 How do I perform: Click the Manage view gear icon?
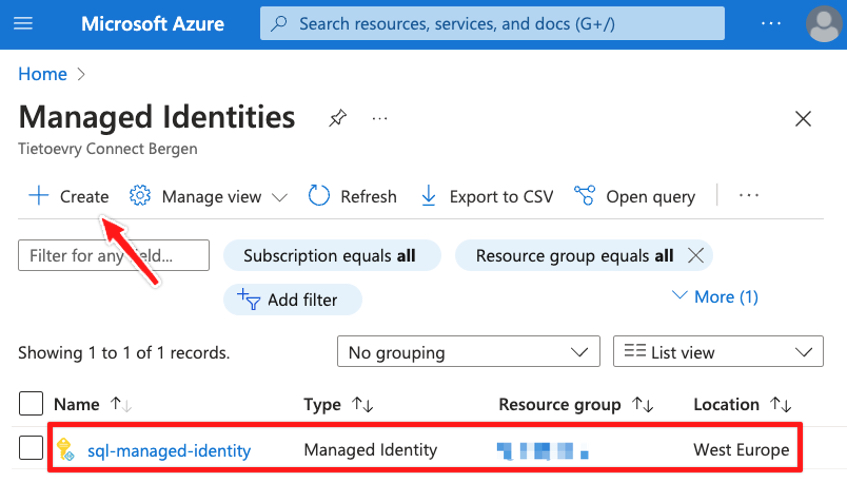click(x=140, y=195)
